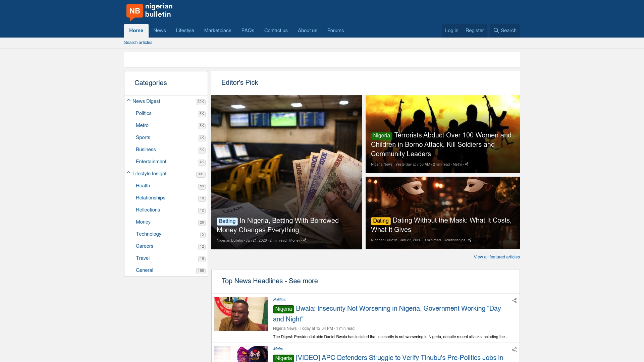This screenshot has height=362, width=644.
Task: Open the Search articles link
Action: pyautogui.click(x=138, y=43)
